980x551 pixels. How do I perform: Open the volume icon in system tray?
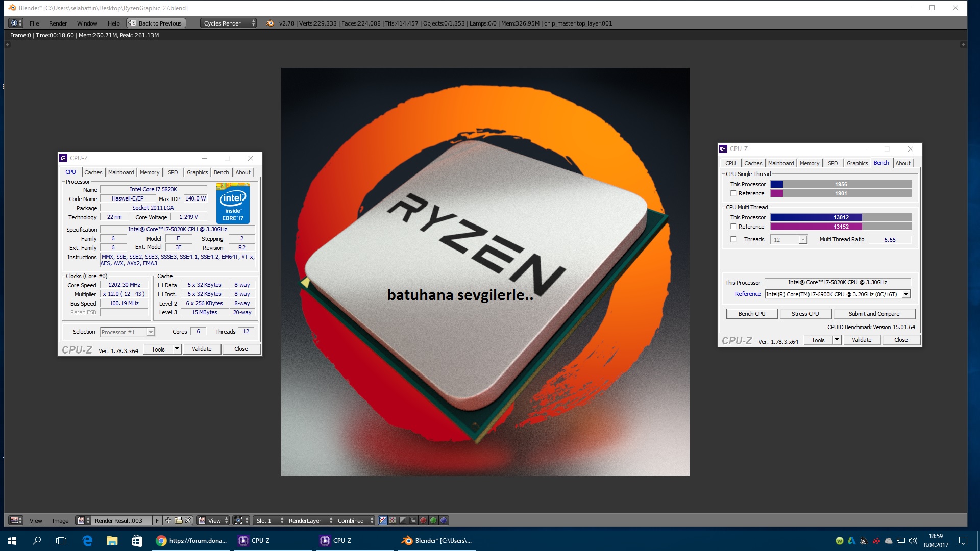pyautogui.click(x=913, y=540)
